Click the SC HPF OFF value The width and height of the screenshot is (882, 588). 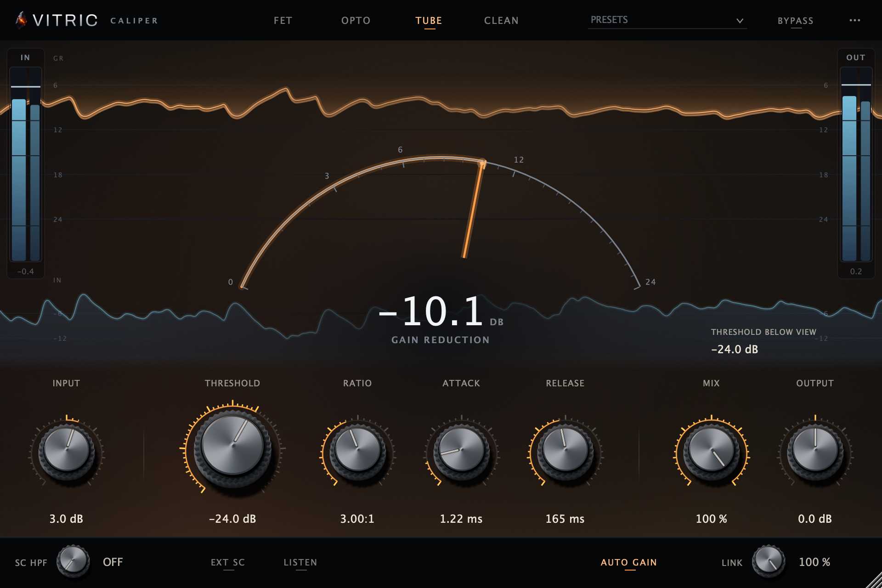[x=113, y=562]
